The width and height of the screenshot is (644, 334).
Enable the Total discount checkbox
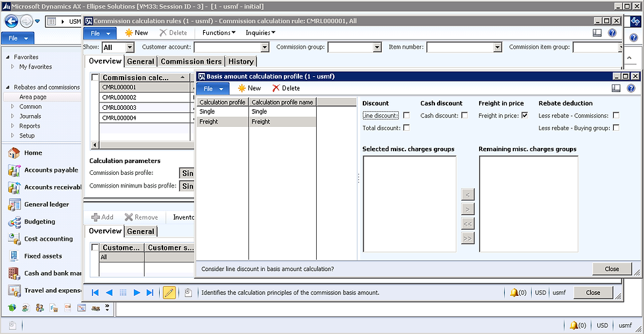(406, 128)
